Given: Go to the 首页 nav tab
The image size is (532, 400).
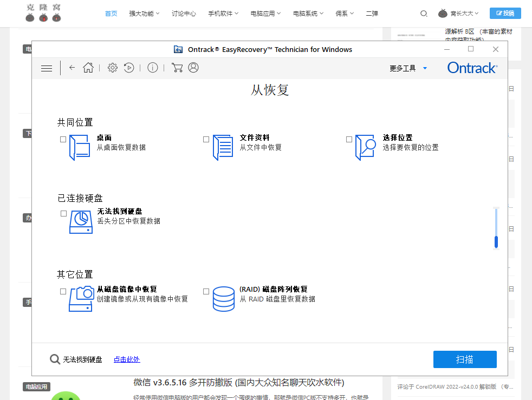Looking at the screenshot, I should point(111,14).
